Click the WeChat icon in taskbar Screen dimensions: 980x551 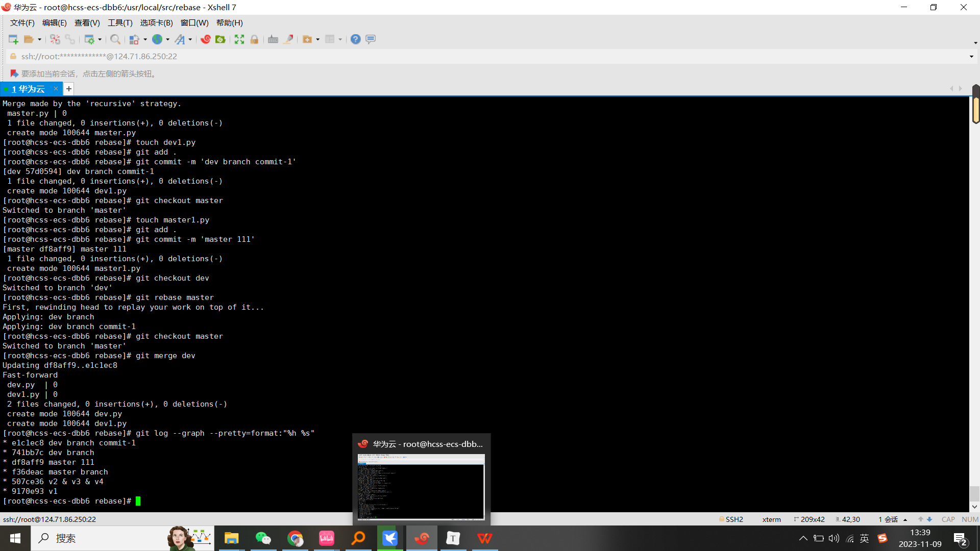coord(263,538)
